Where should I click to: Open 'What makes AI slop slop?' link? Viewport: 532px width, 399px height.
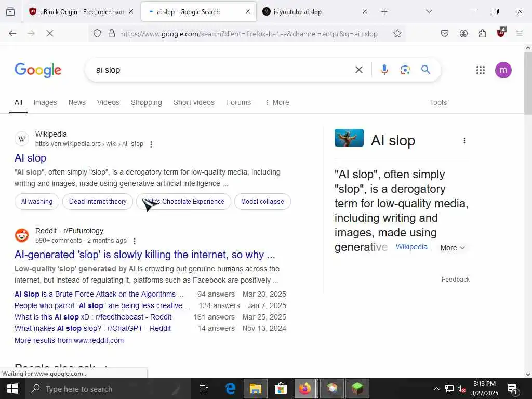pos(92,329)
